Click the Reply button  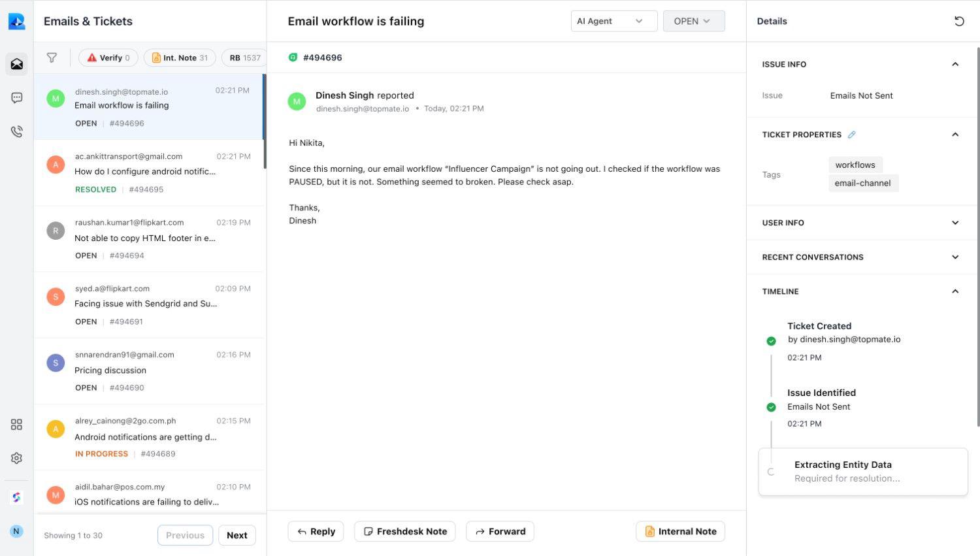coord(316,531)
